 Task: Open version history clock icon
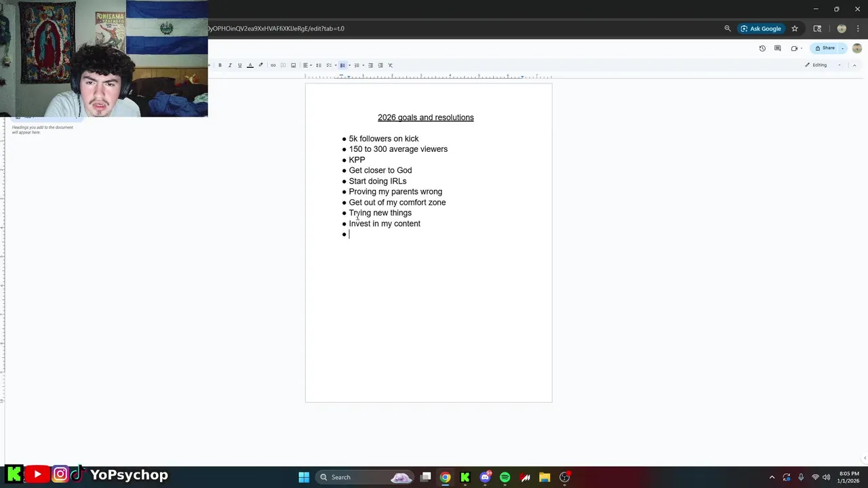(x=762, y=48)
